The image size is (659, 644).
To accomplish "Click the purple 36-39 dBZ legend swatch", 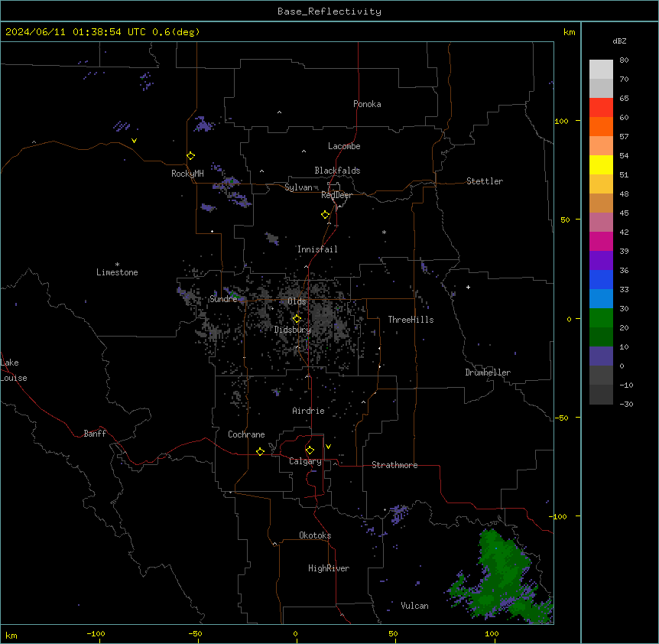I will pyautogui.click(x=601, y=260).
